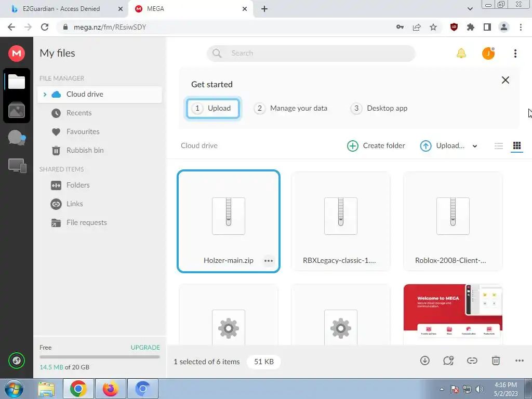
Task: Switch to list view
Action: tap(498, 146)
